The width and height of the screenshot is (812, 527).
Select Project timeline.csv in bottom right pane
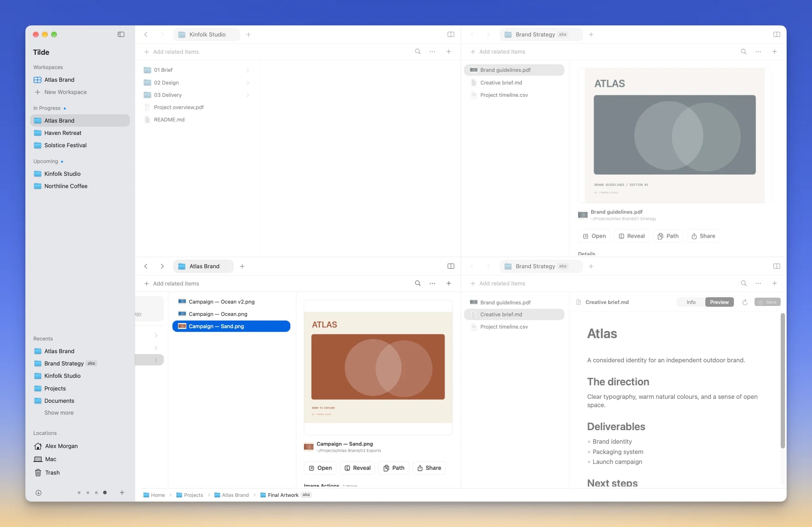pos(514,327)
